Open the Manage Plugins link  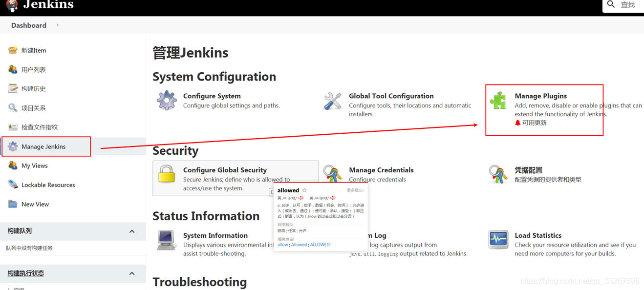pyautogui.click(x=541, y=96)
